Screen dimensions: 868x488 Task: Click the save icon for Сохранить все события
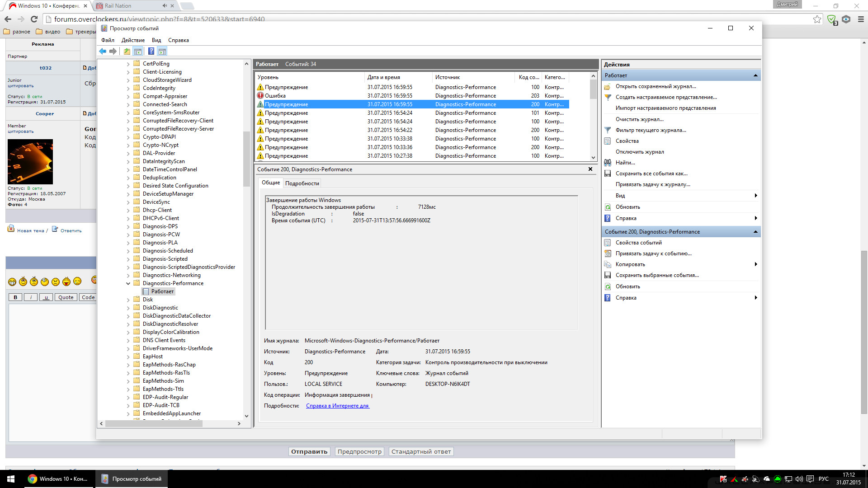click(608, 174)
